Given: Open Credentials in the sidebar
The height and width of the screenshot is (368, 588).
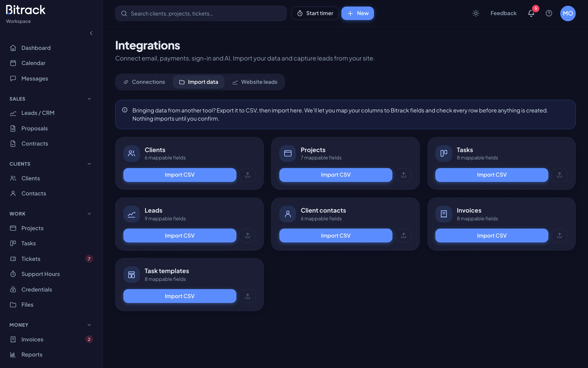Looking at the screenshot, I should pyautogui.click(x=51, y=289).
